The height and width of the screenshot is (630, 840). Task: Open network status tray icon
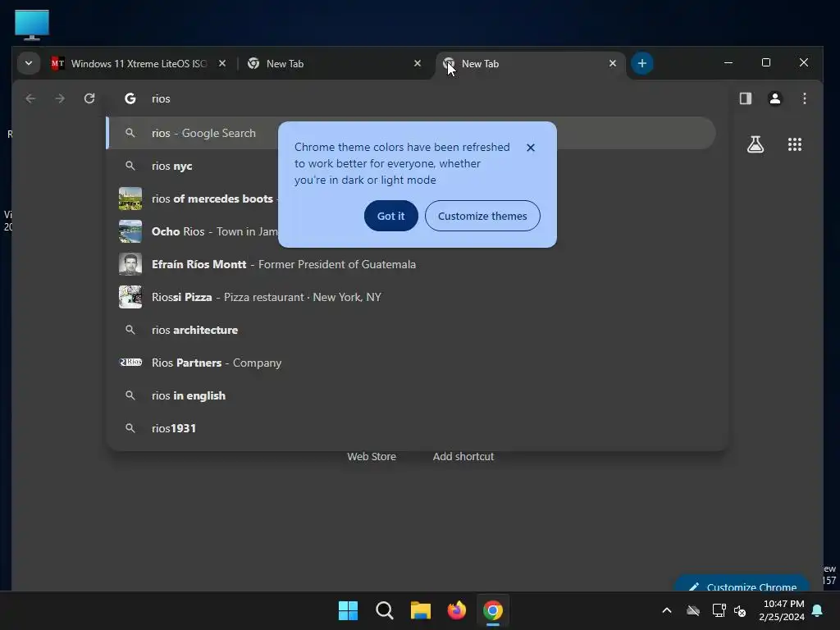pyautogui.click(x=719, y=610)
